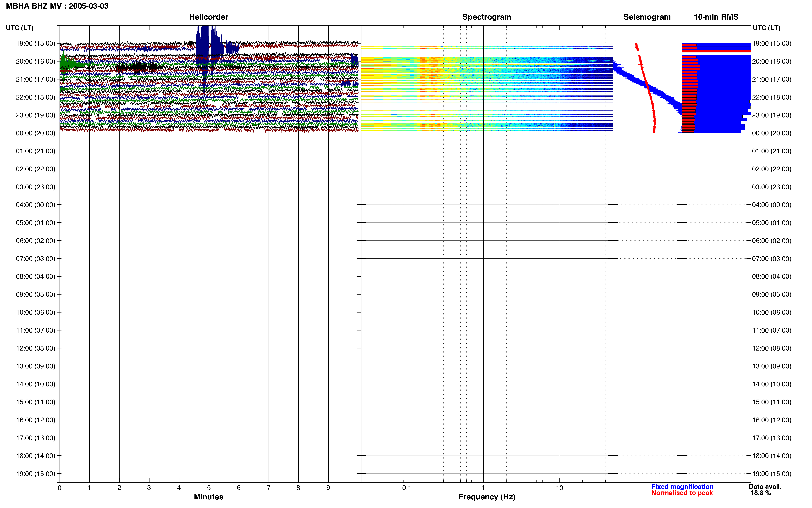
Task: Click right axis label '23:00 (19:00)'
Action: 772,115
